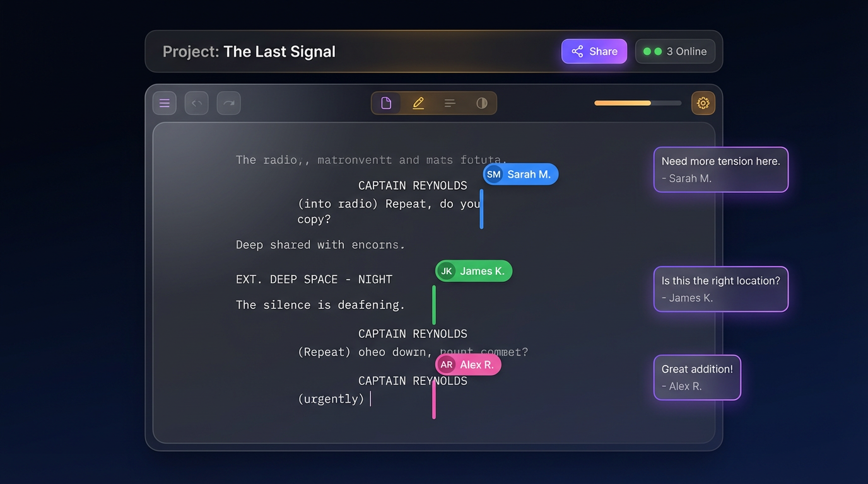Open Sarah M.'s collaborator badge
868x484 pixels.
click(520, 174)
